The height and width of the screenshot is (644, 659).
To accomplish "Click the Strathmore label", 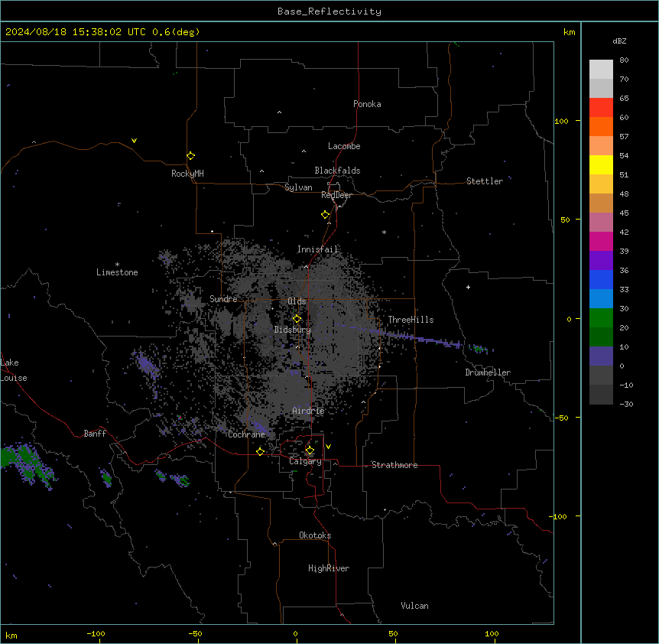I will coord(394,465).
